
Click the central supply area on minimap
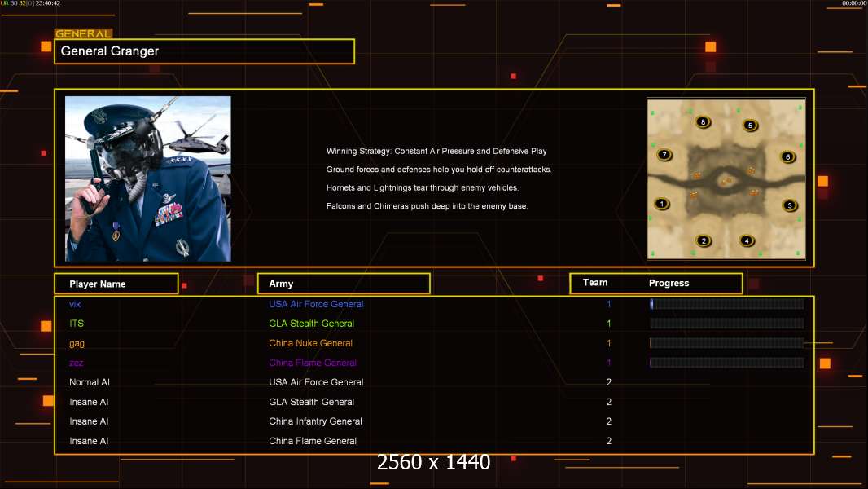726,181
